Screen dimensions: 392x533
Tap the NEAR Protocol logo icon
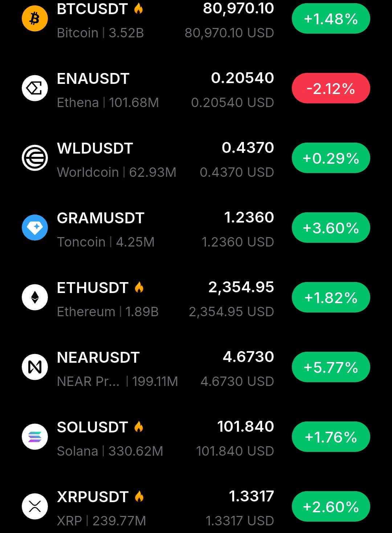click(x=35, y=367)
